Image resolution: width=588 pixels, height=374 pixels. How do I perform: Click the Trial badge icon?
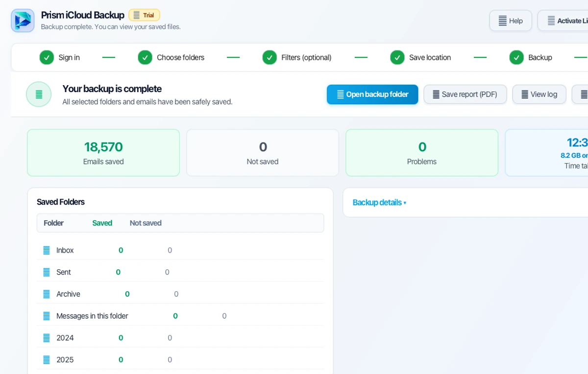(x=137, y=15)
